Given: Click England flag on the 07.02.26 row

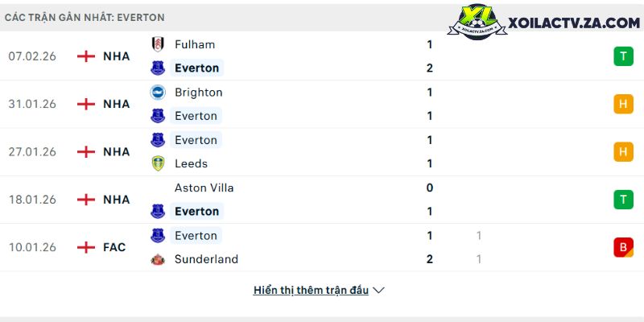Looking at the screenshot, I should (x=85, y=56).
